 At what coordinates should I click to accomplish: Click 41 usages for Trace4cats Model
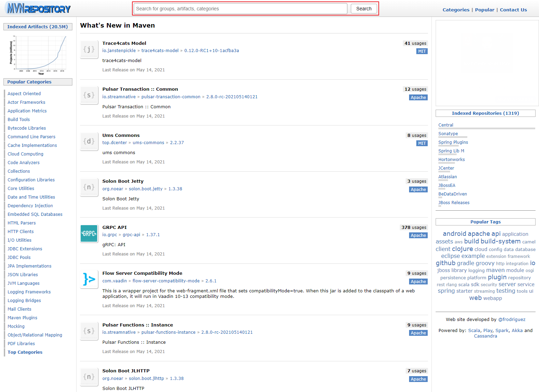[415, 43]
